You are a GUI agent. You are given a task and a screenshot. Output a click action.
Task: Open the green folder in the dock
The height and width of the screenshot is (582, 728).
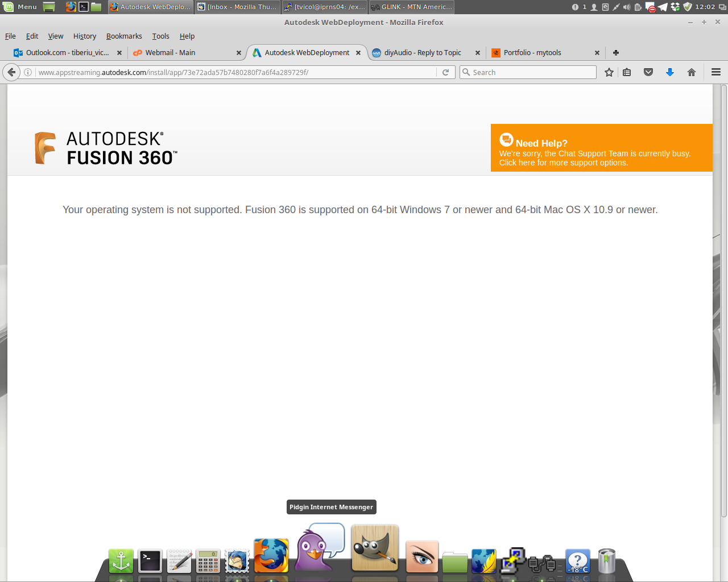pos(455,562)
